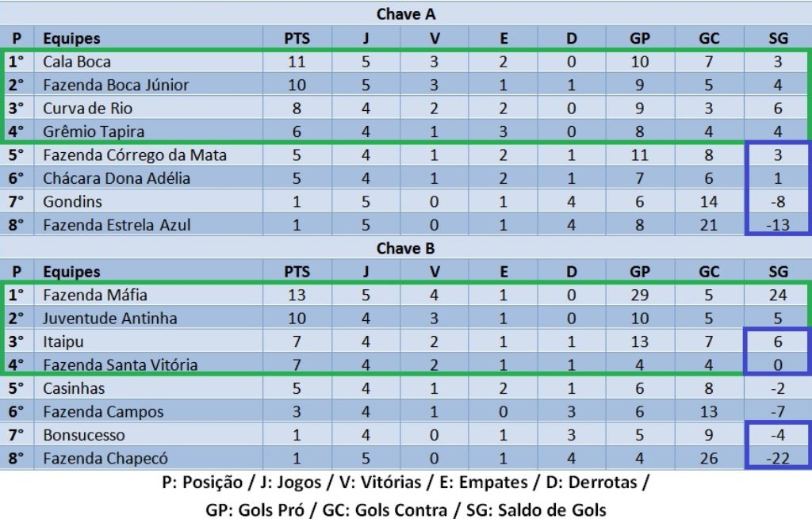The height and width of the screenshot is (519, 812).
Task: Select the Chácara Dona Adélia cell
Action: (x=117, y=178)
